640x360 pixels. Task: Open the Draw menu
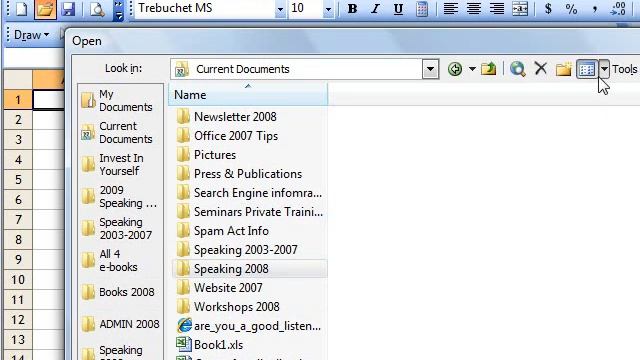pyautogui.click(x=31, y=35)
